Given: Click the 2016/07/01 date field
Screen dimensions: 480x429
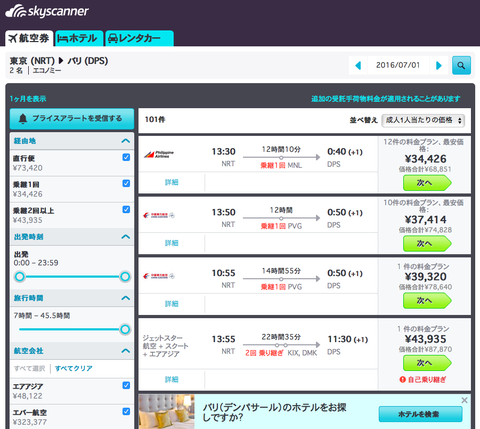Looking at the screenshot, I should pyautogui.click(x=398, y=65).
